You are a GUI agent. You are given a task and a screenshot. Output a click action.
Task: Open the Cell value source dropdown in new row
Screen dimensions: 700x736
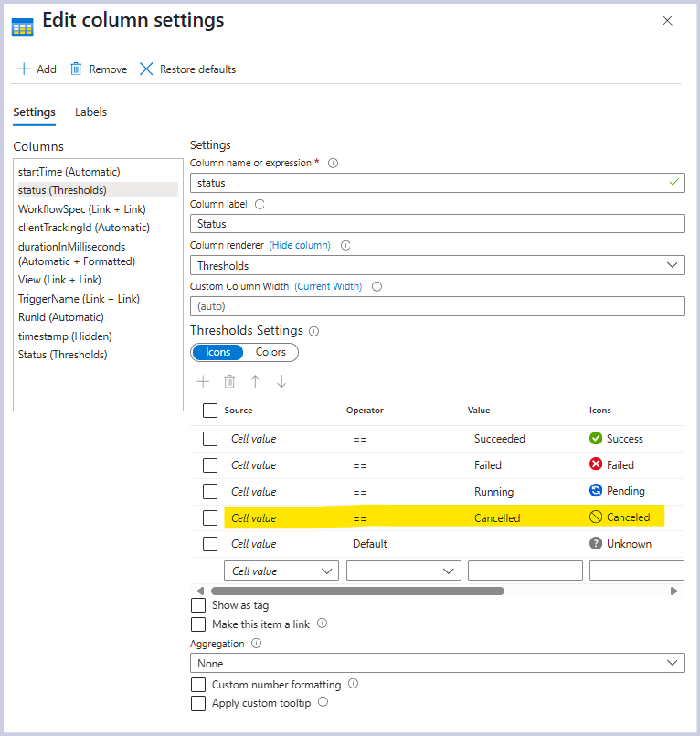[x=281, y=571]
